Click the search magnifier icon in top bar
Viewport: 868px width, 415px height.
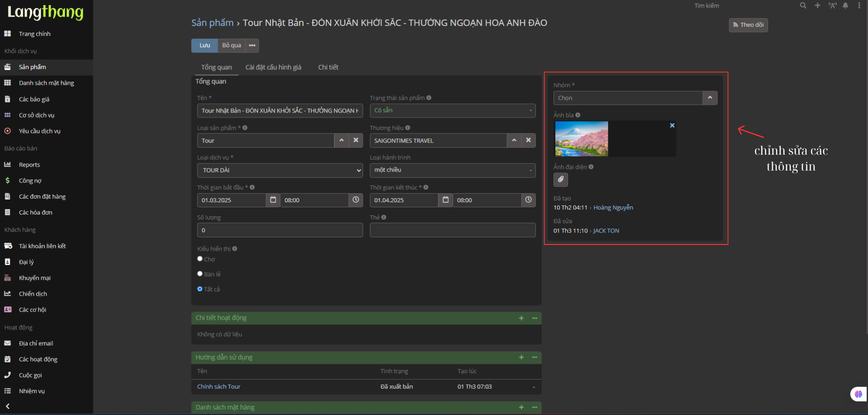(803, 5)
